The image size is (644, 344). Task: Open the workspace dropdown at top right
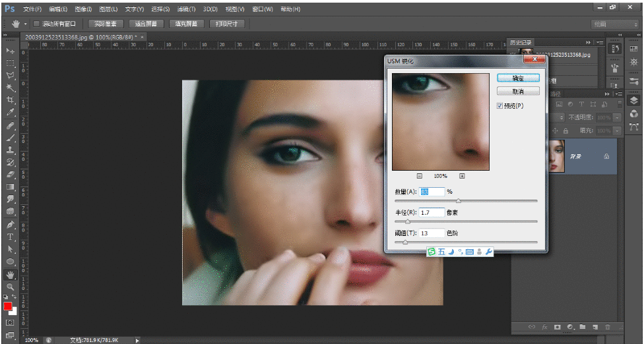click(x=614, y=24)
